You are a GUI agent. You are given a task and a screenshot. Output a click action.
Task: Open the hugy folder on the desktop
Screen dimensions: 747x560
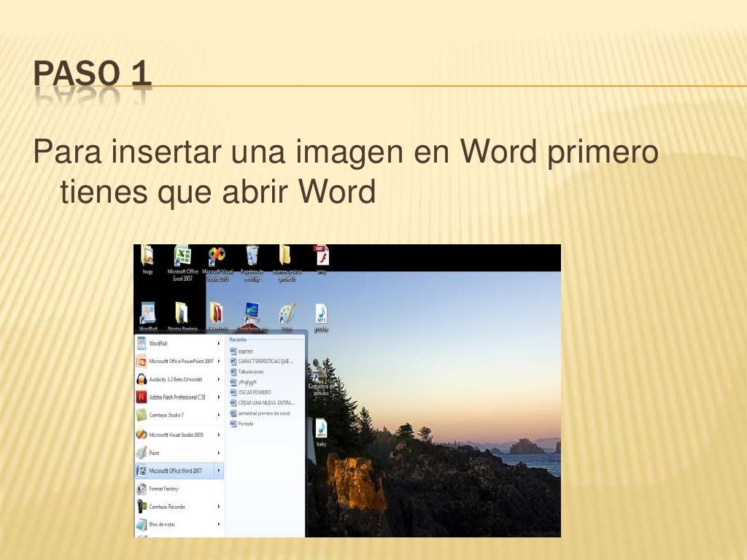147,260
